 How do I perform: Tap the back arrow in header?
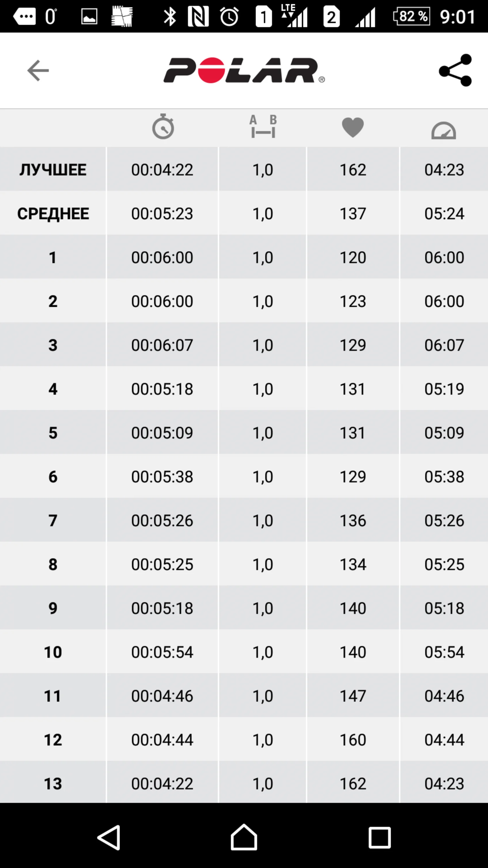(x=38, y=70)
